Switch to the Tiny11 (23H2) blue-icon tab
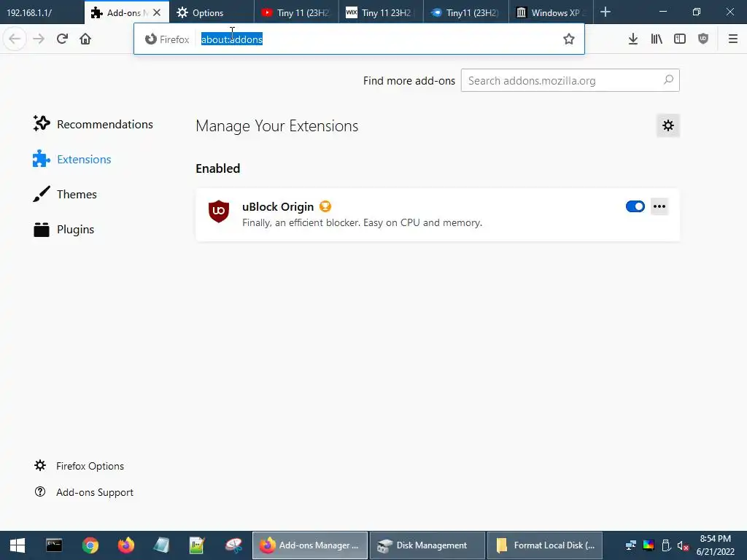The image size is (747, 560). click(x=466, y=12)
